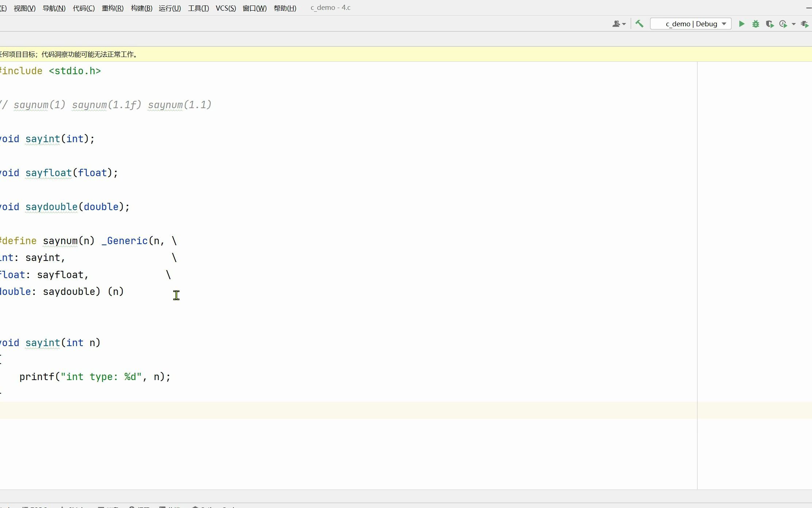
Task: Run with coverage shield icon
Action: (x=770, y=24)
